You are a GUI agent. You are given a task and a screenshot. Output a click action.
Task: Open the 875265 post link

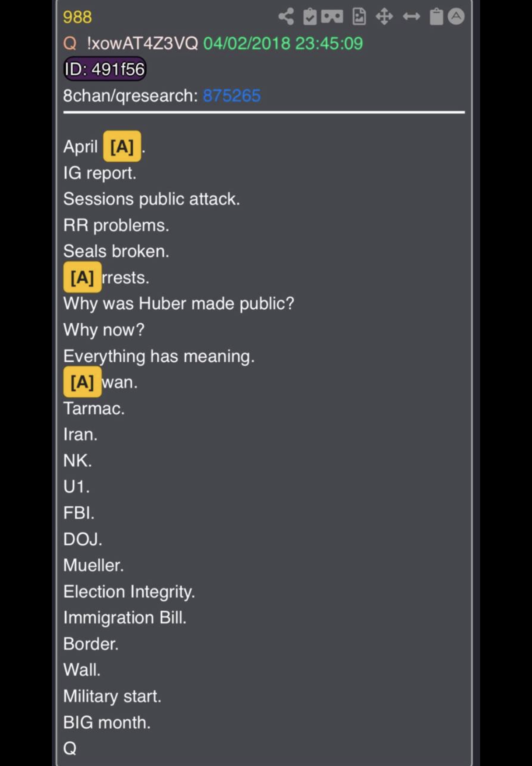232,96
